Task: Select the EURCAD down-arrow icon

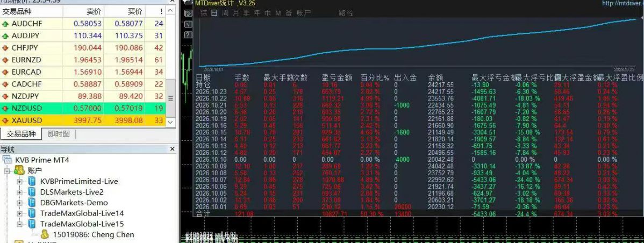Action: tap(5, 72)
